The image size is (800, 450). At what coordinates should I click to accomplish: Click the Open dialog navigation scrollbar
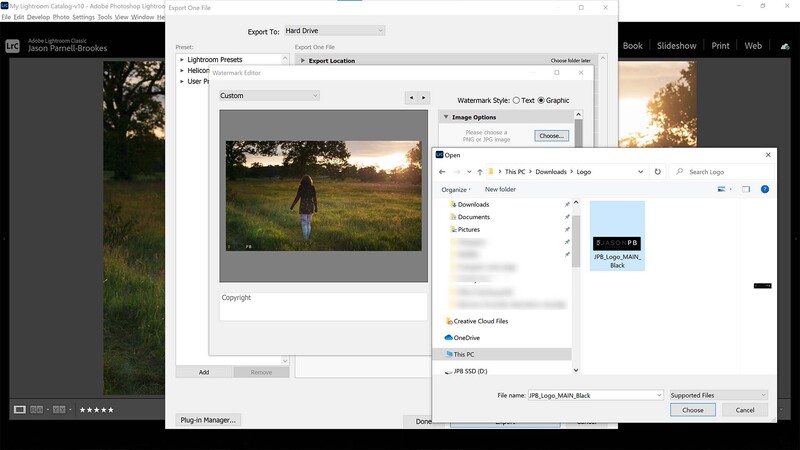[576, 242]
